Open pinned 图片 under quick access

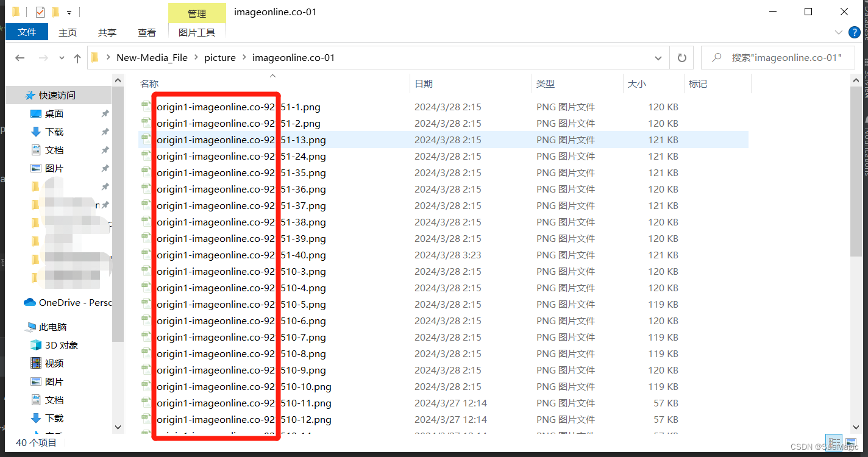coord(54,169)
